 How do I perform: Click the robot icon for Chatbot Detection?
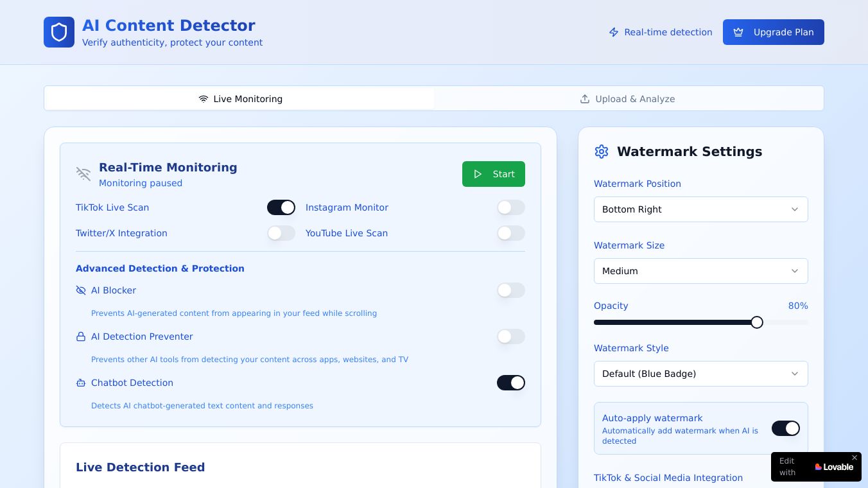pyautogui.click(x=81, y=383)
